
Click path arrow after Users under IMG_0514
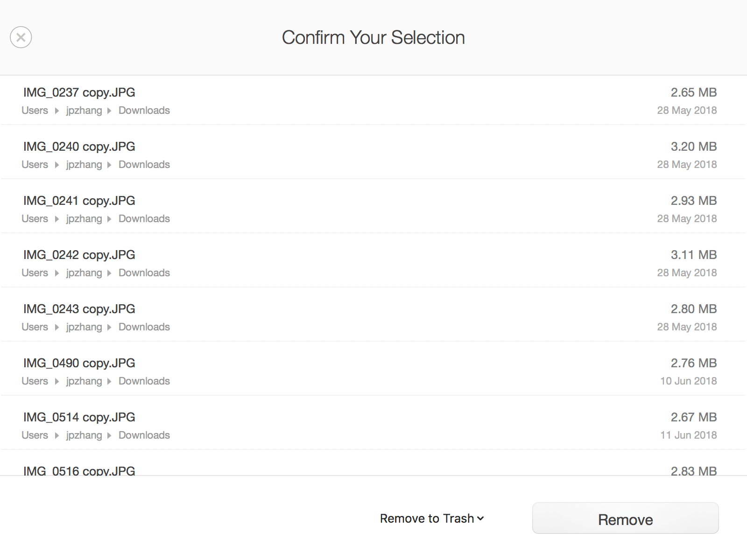[57, 435]
